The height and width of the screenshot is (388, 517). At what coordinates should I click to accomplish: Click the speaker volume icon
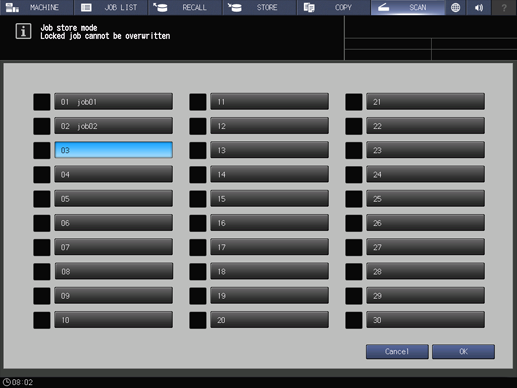[x=479, y=7]
